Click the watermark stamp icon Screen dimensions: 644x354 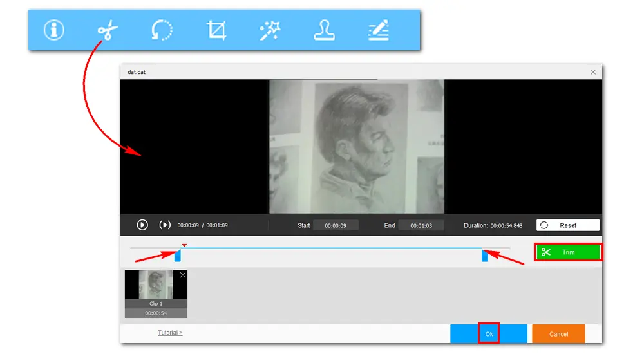point(324,30)
